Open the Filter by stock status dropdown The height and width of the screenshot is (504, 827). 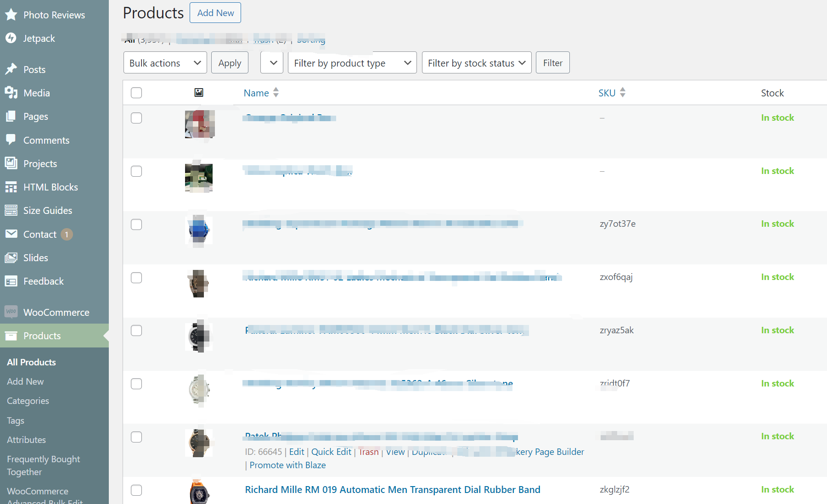[x=476, y=62]
